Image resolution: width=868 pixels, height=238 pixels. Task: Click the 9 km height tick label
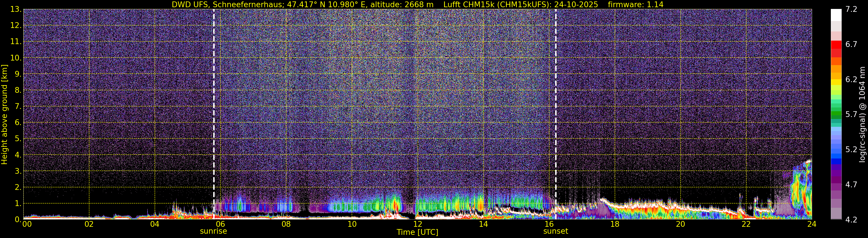click(x=18, y=74)
